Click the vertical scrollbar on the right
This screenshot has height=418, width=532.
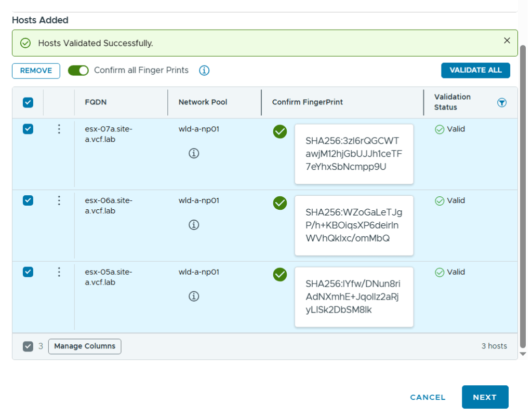pyautogui.click(x=523, y=197)
